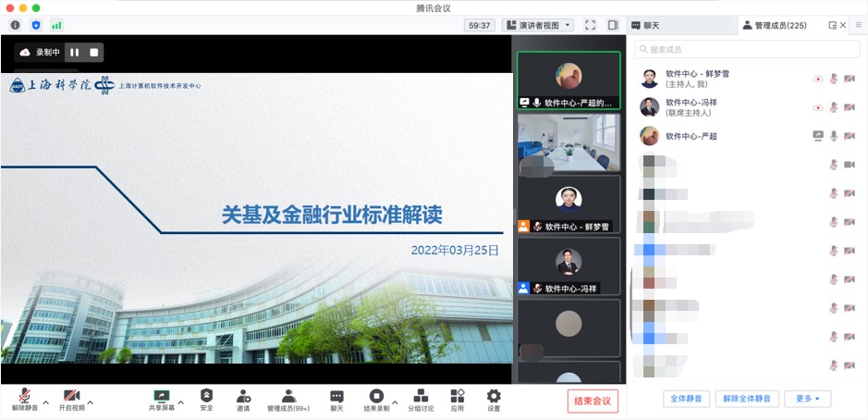Enter full screen mode icon
This screenshot has width=868, height=420.
pyautogui.click(x=590, y=25)
